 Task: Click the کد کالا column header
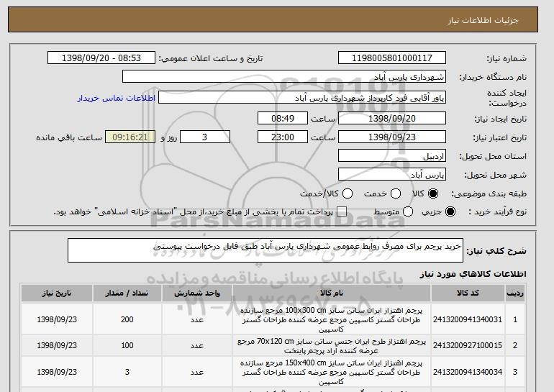(x=468, y=293)
